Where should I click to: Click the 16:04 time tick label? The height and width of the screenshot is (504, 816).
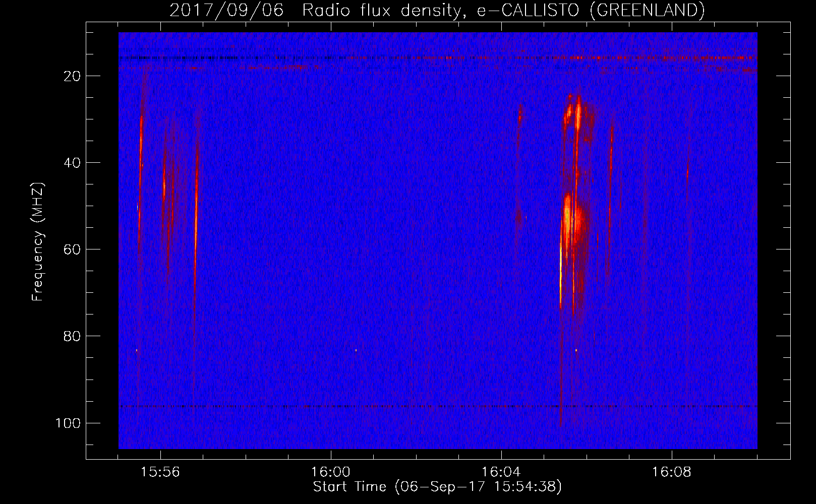tap(501, 472)
